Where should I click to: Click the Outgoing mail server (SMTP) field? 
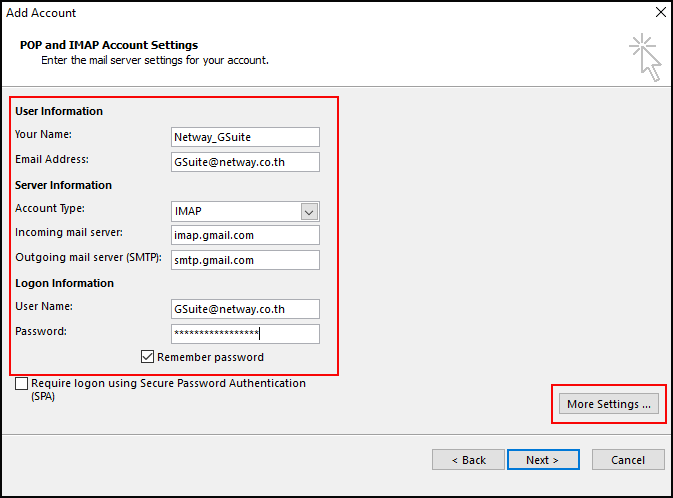[x=245, y=260]
